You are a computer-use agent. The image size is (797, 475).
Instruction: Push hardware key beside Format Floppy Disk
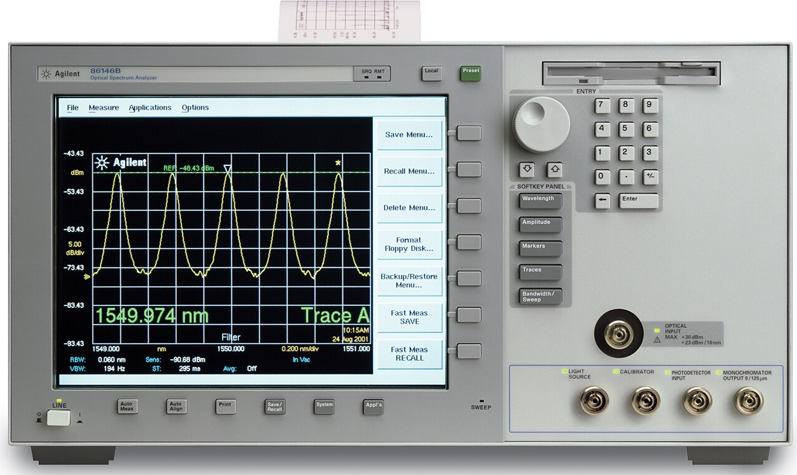[469, 242]
